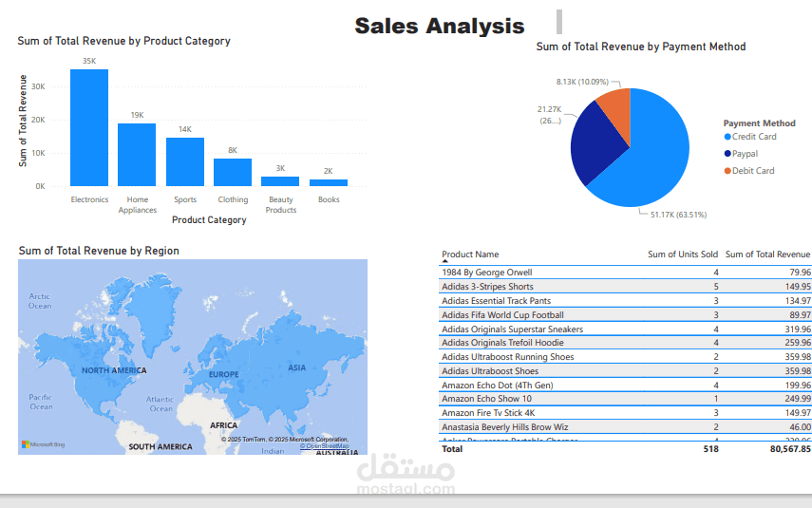812x508 pixels.
Task: Click the 8.13K (10.09%) data label
Action: [x=582, y=82]
